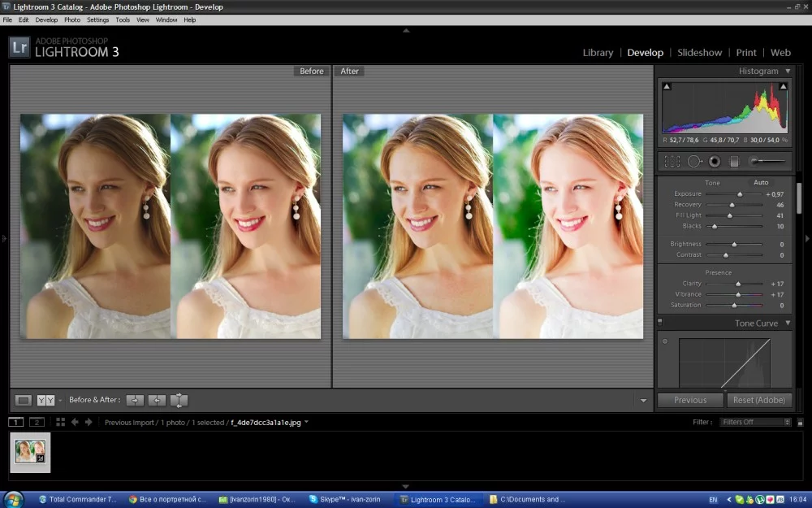
Task: Toggle the Tone Curve panel switch
Action: pos(660,323)
